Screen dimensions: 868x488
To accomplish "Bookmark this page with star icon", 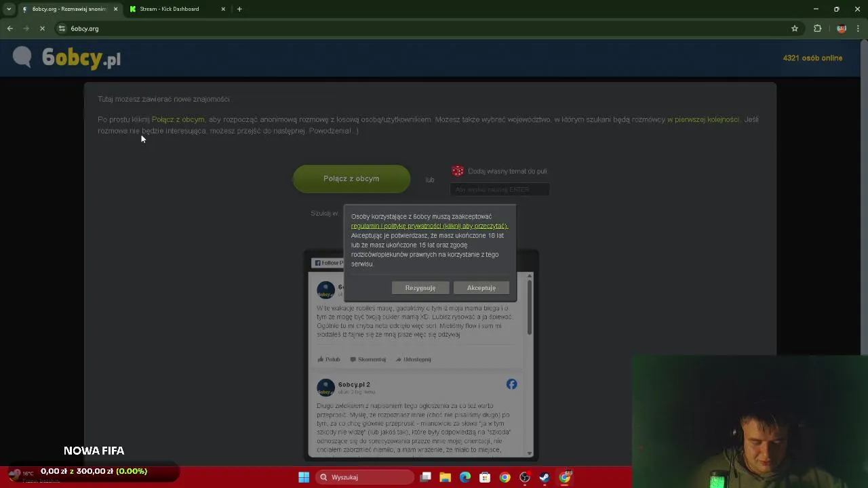I will point(795,28).
